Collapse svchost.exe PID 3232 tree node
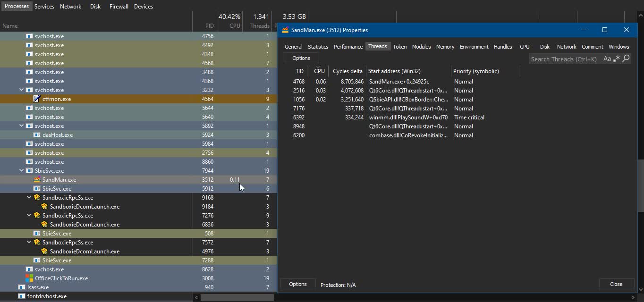Viewport: 644px width, 302px height. click(x=22, y=90)
